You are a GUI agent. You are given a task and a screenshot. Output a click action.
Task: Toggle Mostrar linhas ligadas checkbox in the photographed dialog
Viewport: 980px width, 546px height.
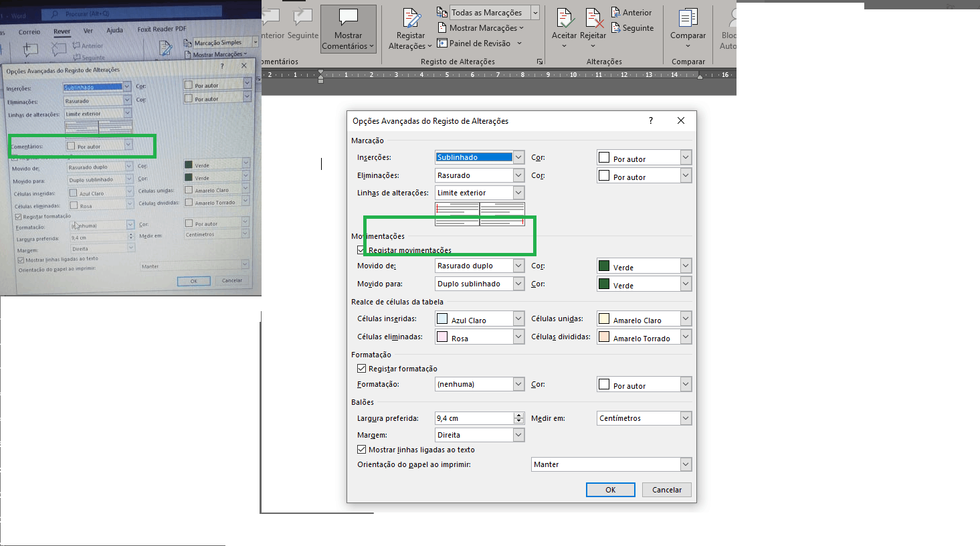(x=21, y=260)
